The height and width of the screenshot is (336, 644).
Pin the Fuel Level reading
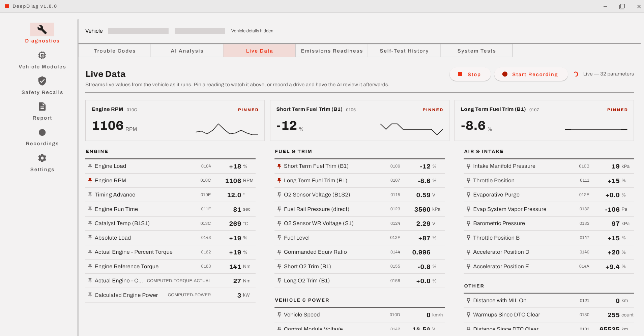(x=279, y=238)
